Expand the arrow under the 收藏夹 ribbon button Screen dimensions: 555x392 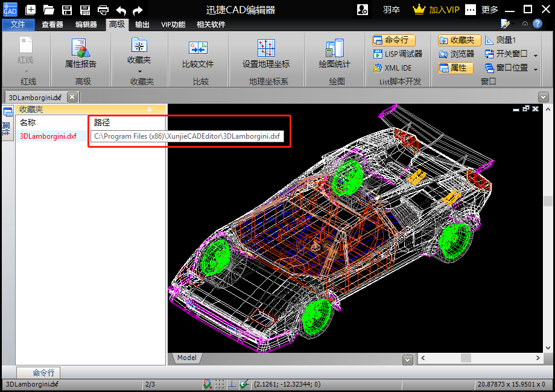pos(140,72)
